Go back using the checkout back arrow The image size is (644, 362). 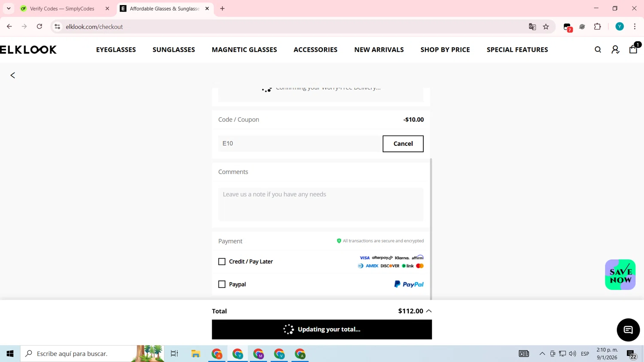13,75
